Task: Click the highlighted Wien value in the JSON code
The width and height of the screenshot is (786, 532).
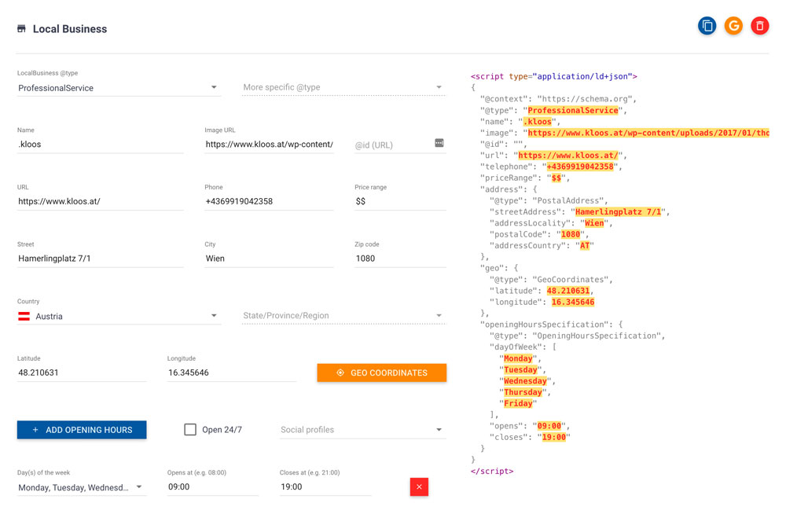Action: click(x=594, y=223)
